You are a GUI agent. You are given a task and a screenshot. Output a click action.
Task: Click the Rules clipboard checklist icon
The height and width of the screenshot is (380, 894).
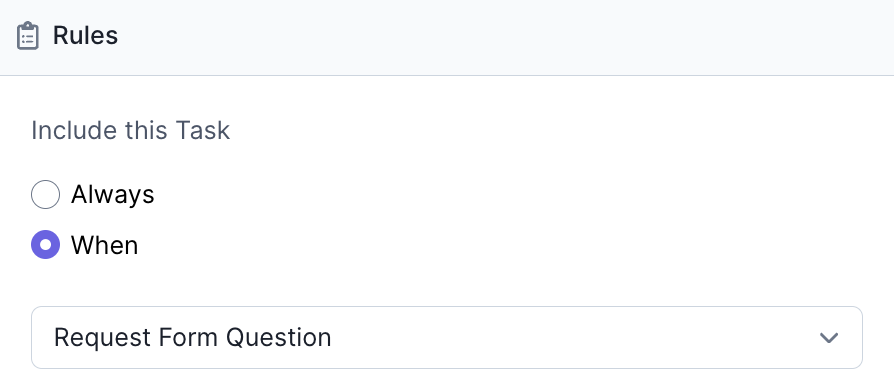coord(27,36)
